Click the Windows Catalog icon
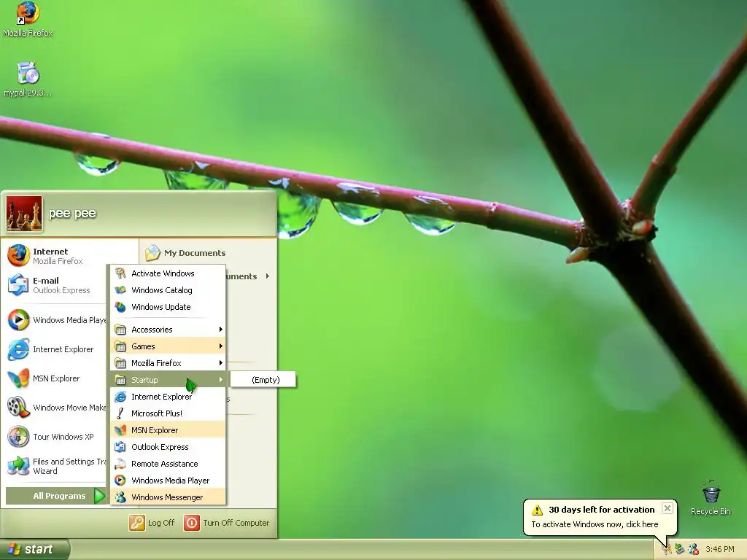Screen dimensions: 747x560 pos(120,290)
